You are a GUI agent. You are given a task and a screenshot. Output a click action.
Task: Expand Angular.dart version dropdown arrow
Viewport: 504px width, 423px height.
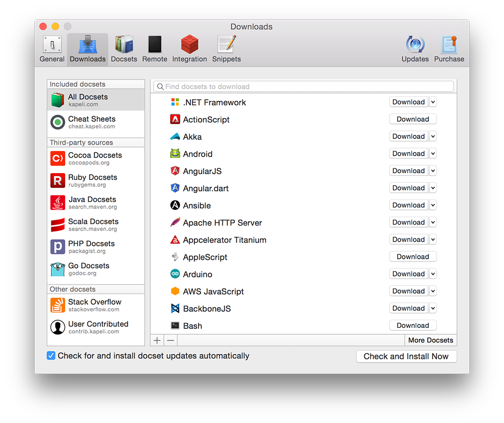pyautogui.click(x=432, y=188)
